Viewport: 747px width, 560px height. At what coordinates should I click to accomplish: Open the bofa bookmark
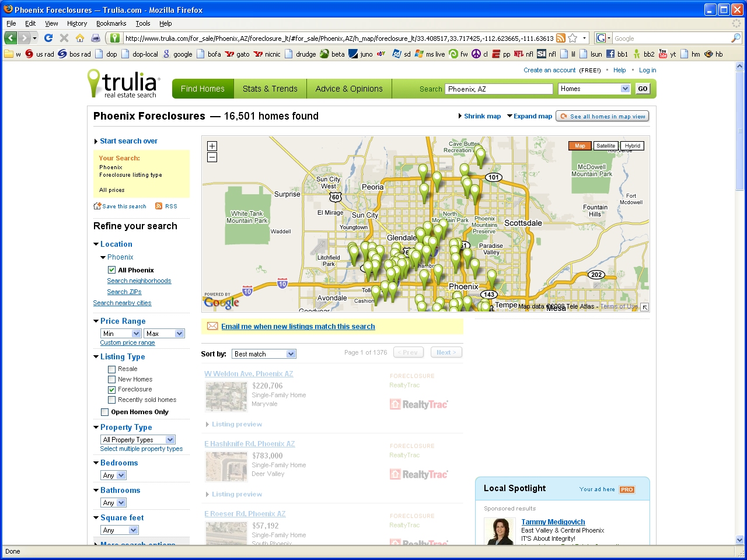tap(209, 54)
